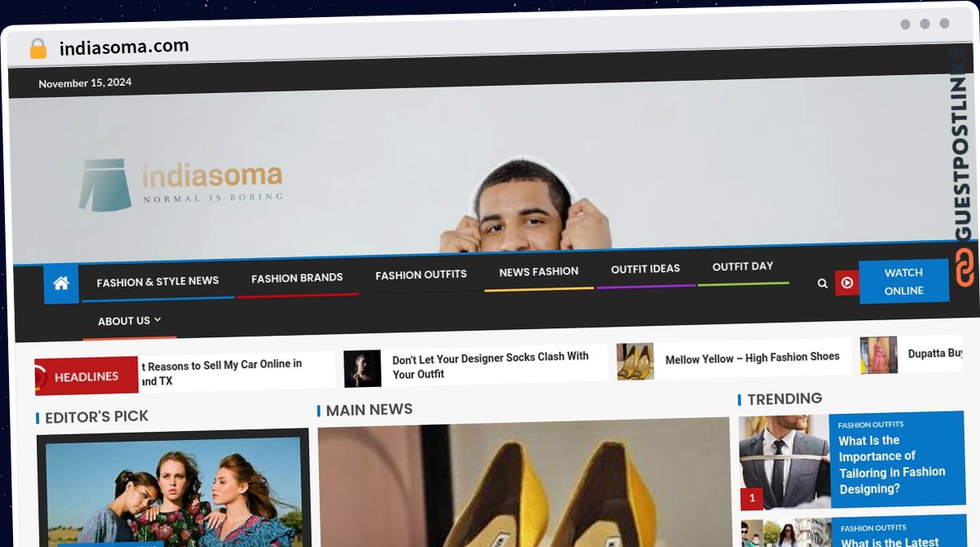Open the Dupatta headline link

[x=935, y=354]
